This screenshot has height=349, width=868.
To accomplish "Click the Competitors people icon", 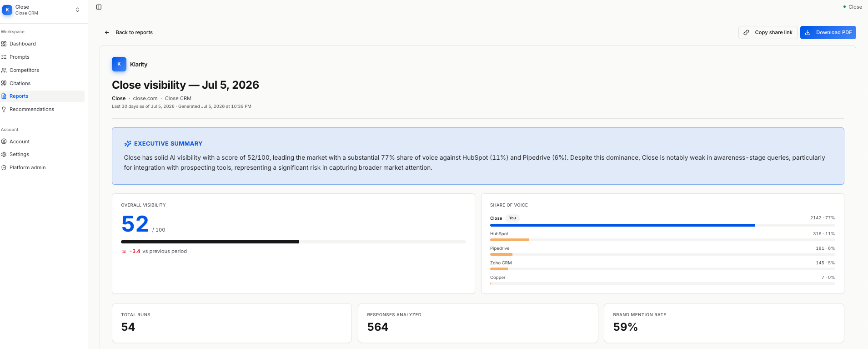I will tap(4, 70).
